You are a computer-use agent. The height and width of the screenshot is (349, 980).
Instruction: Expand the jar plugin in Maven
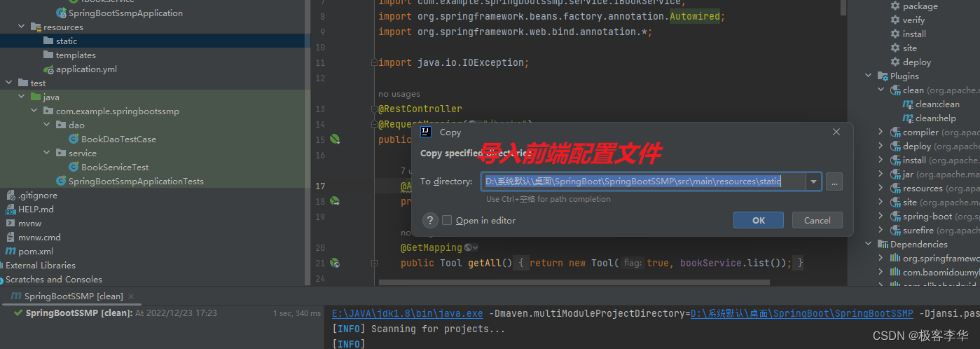click(x=881, y=174)
